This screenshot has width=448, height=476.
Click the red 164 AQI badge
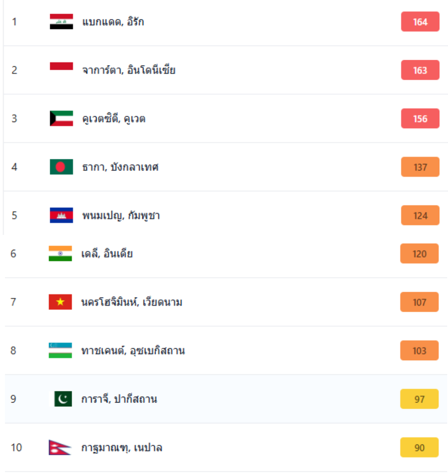[x=420, y=22]
